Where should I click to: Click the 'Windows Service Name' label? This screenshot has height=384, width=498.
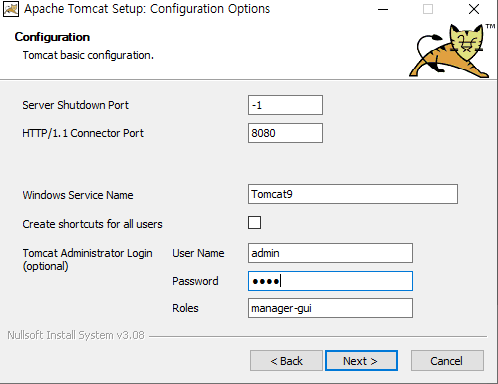click(78, 195)
